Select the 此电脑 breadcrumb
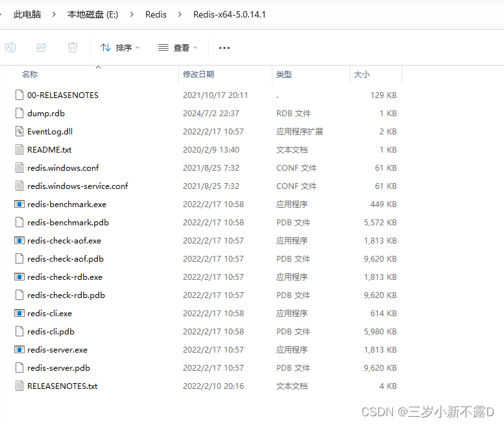Image resolution: width=504 pixels, height=424 pixels. pos(27,14)
